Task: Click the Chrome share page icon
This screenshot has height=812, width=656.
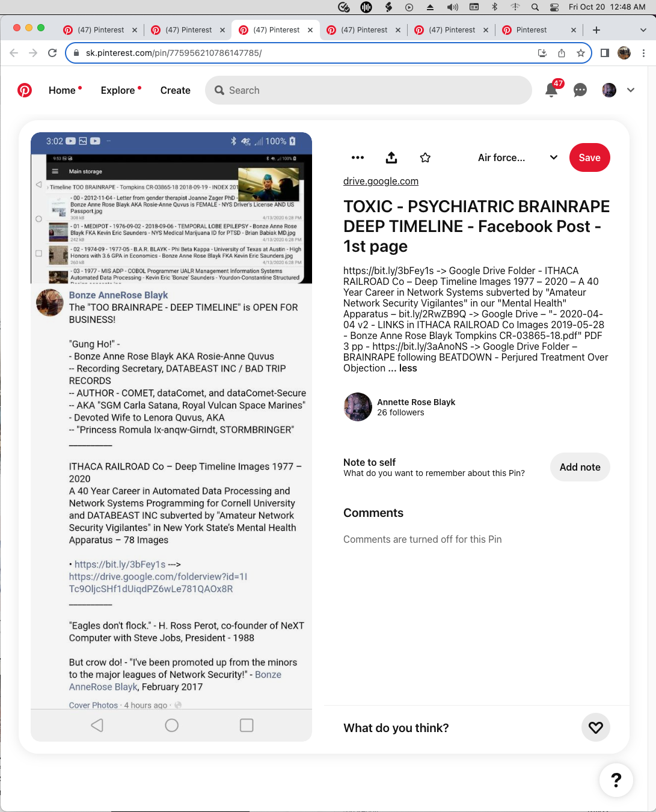Action: click(562, 53)
